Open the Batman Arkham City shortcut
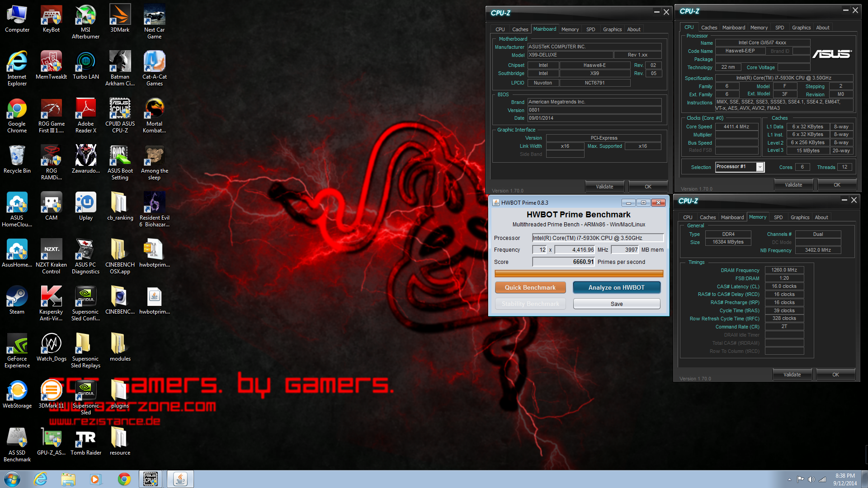Viewport: 868px width, 488px height. click(120, 69)
